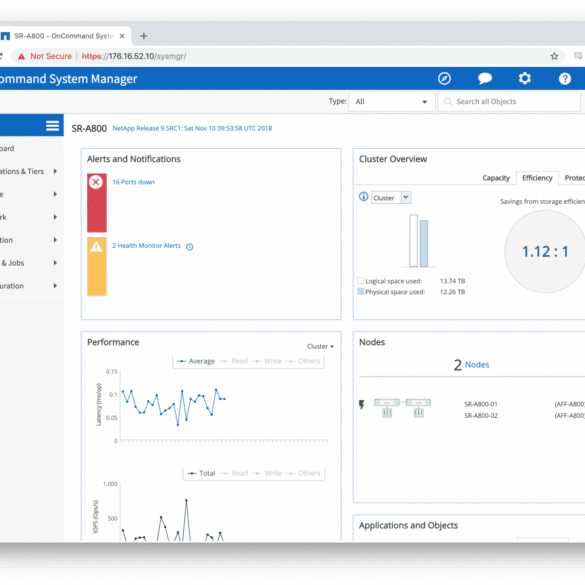Click the white logical space bar

click(x=413, y=240)
